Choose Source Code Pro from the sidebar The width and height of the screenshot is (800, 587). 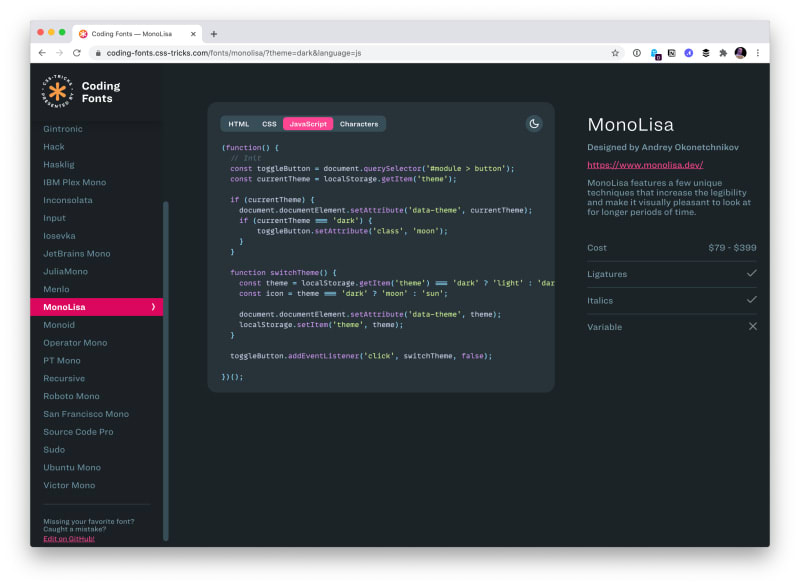pos(78,432)
